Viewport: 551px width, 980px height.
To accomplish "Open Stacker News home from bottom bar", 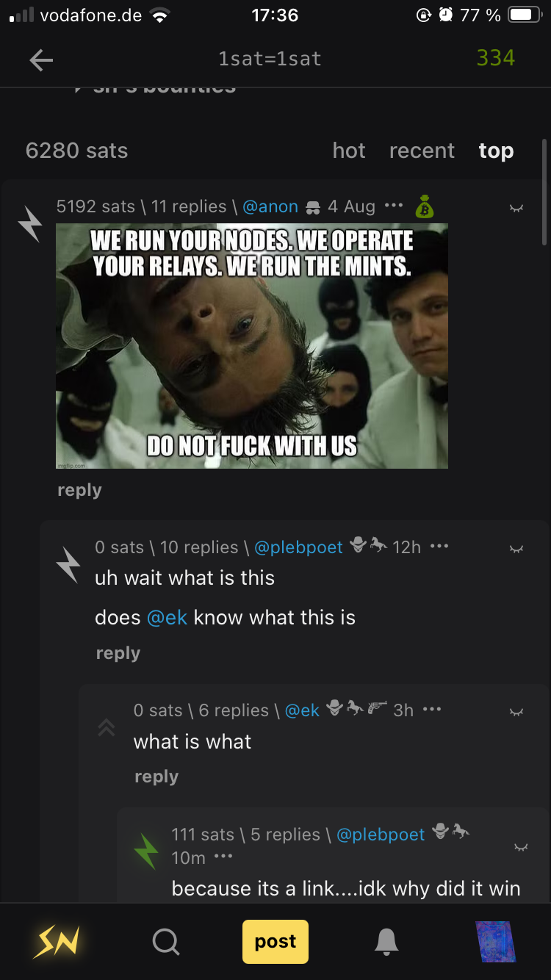I will pos(57,941).
